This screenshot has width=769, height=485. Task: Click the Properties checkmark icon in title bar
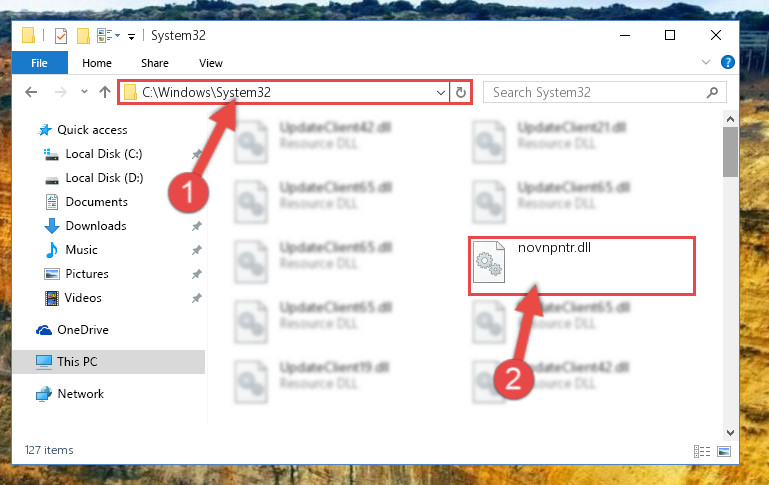[61, 36]
